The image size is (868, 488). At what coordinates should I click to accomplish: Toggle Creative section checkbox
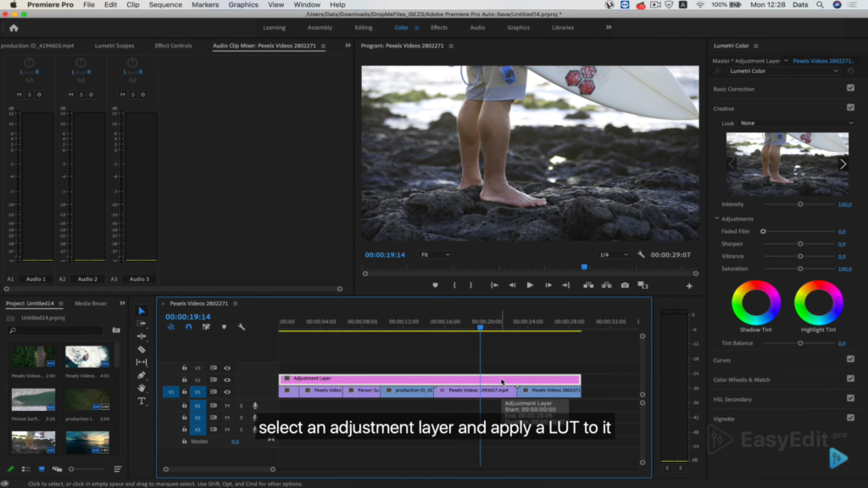[x=850, y=108]
